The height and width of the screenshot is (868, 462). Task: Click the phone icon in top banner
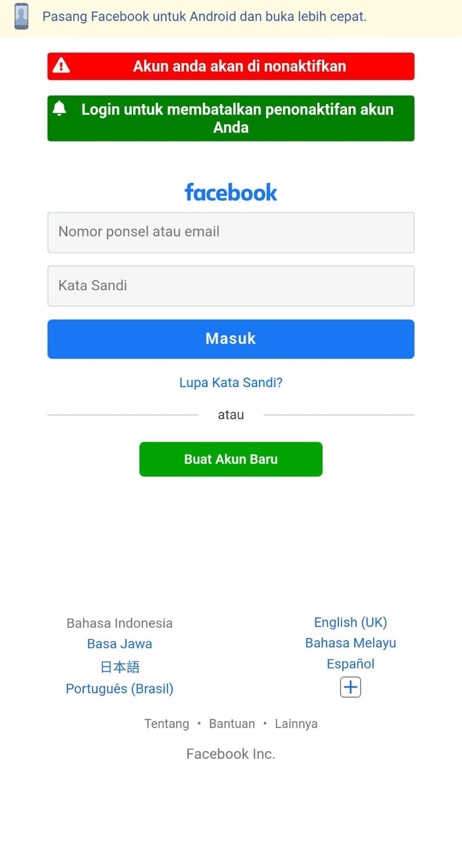point(21,16)
